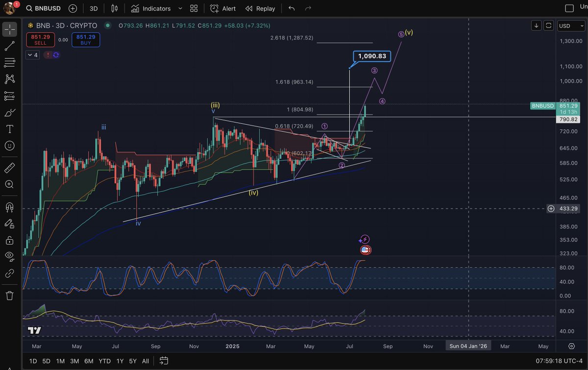The width and height of the screenshot is (588, 370).
Task: Expand the indicator favorites dropdown arrow
Action: [x=180, y=8]
